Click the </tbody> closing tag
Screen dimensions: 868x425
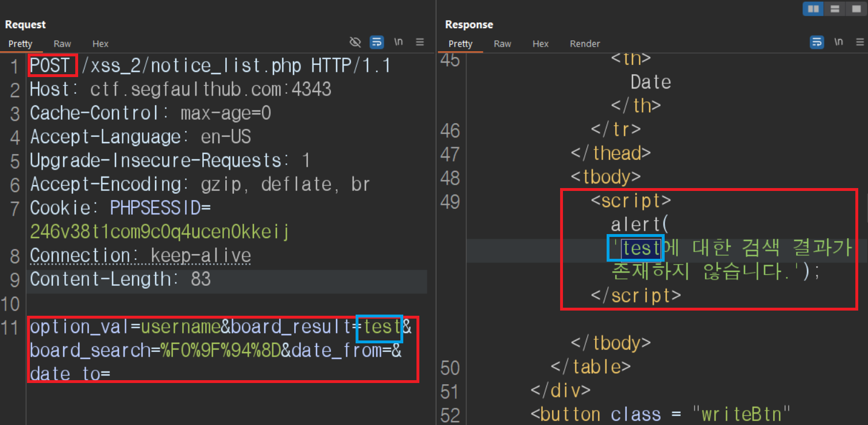(x=611, y=343)
